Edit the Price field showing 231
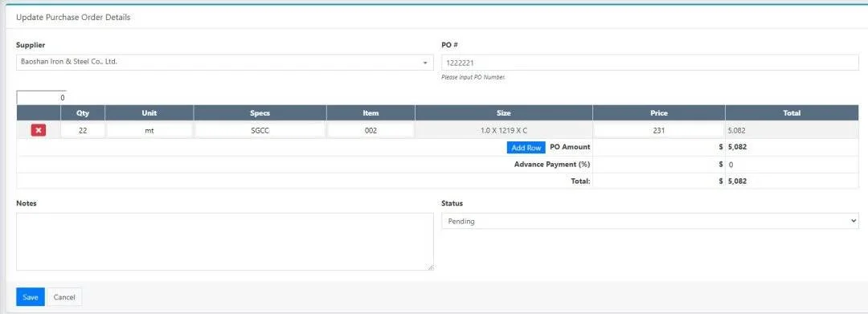The width and height of the screenshot is (868, 314). (x=658, y=131)
